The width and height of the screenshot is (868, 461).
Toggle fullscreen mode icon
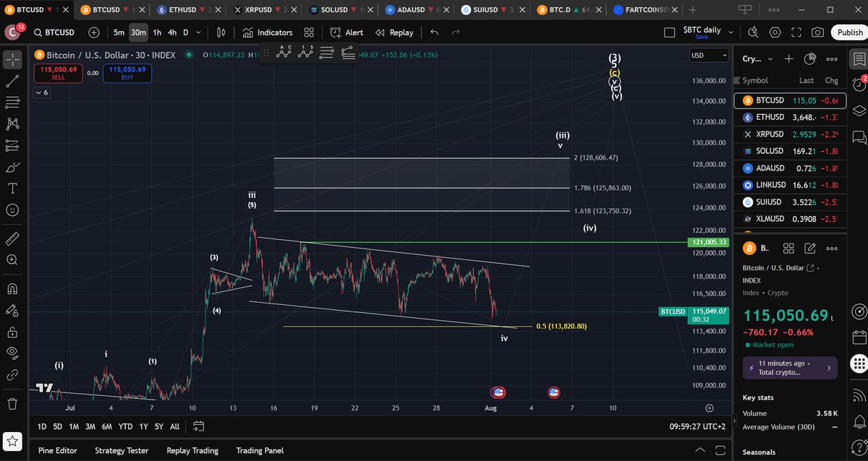click(796, 33)
